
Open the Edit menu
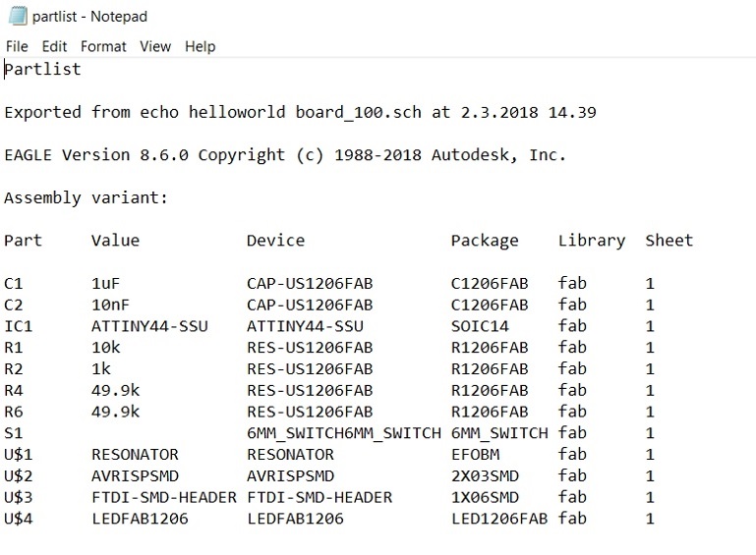click(x=54, y=46)
